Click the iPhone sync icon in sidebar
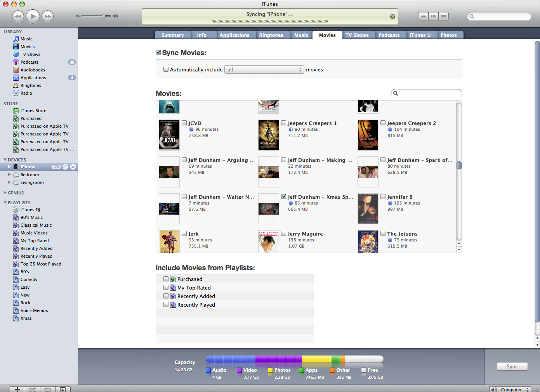The width and height of the screenshot is (540, 392). point(65,167)
